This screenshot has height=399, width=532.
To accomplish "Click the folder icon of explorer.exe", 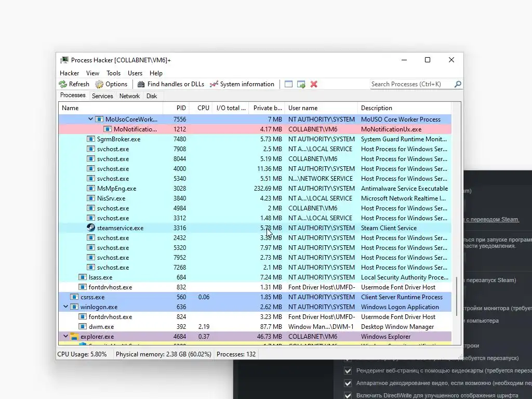I will [74, 337].
